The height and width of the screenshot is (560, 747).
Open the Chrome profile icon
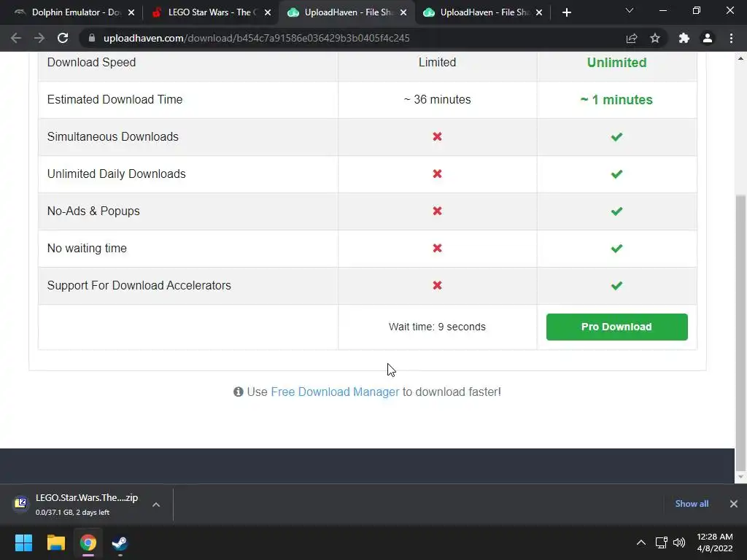pyautogui.click(x=708, y=38)
